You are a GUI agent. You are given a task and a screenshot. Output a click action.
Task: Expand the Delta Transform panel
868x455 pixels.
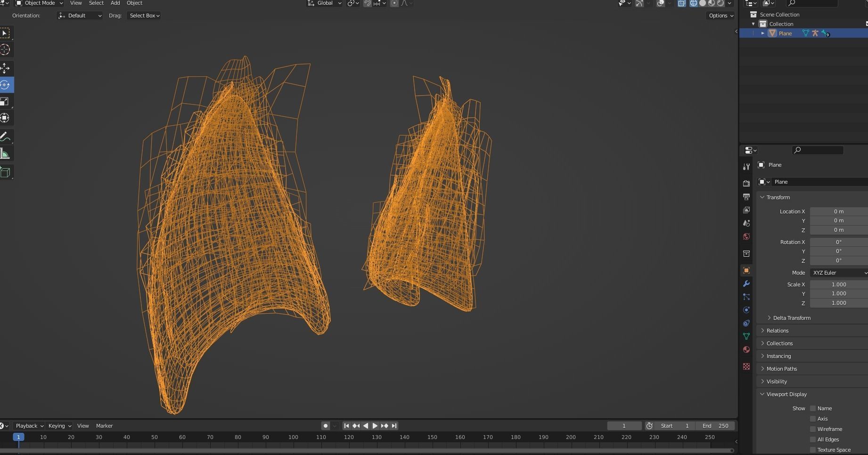(792, 318)
